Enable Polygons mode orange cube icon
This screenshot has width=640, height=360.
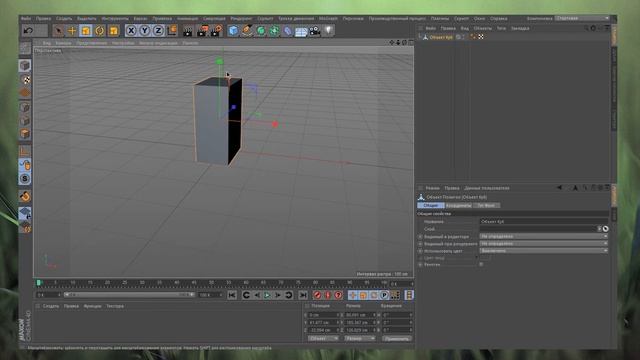click(x=25, y=134)
